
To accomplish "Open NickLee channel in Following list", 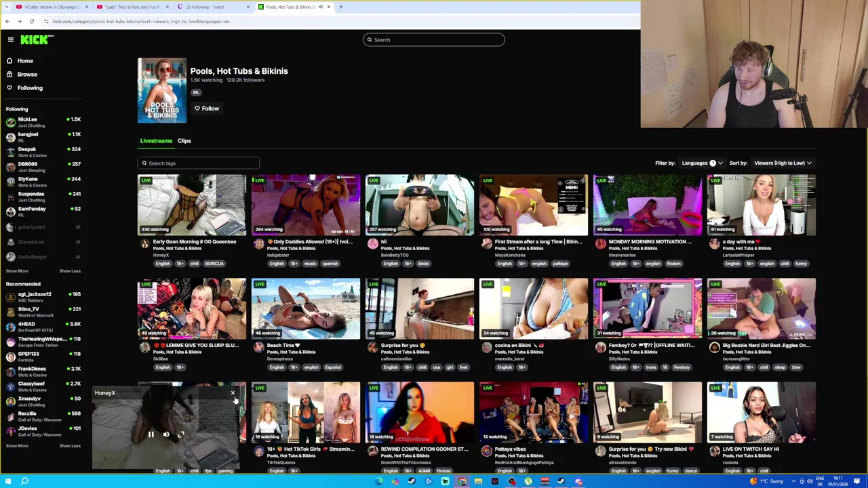I will [43, 122].
